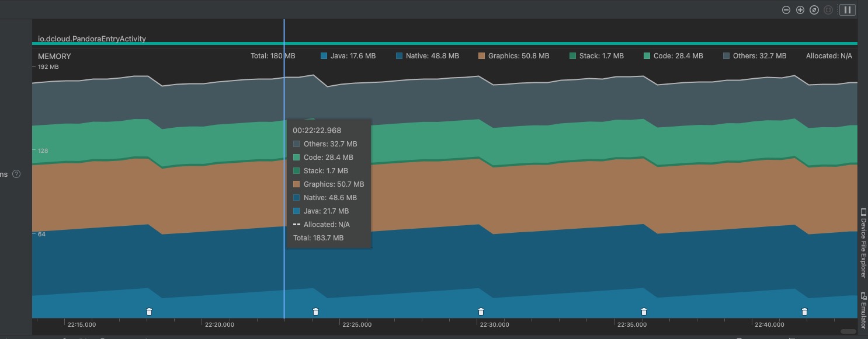Click garbage collection marker just before 22:25.000
The image size is (868, 339).
point(315,312)
